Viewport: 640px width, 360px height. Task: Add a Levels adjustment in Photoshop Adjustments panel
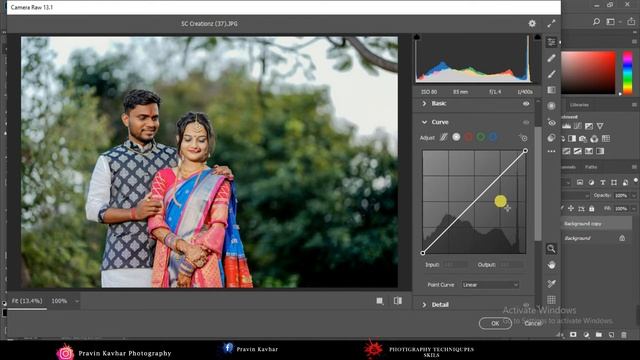click(x=567, y=126)
